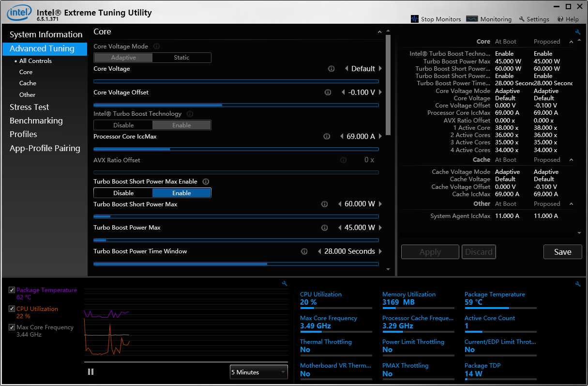588x386 pixels.
Task: Select Advanced Tuning in sidebar
Action: point(45,48)
